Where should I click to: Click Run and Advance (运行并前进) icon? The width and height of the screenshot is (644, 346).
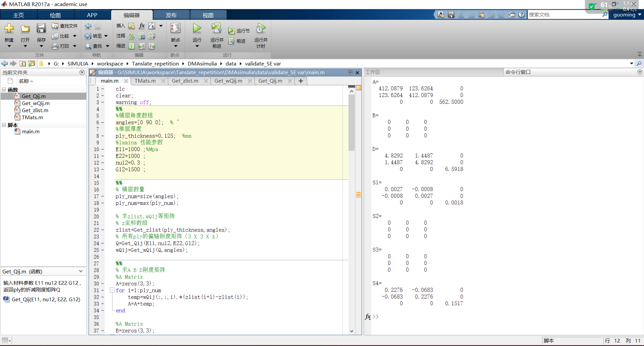click(x=216, y=28)
